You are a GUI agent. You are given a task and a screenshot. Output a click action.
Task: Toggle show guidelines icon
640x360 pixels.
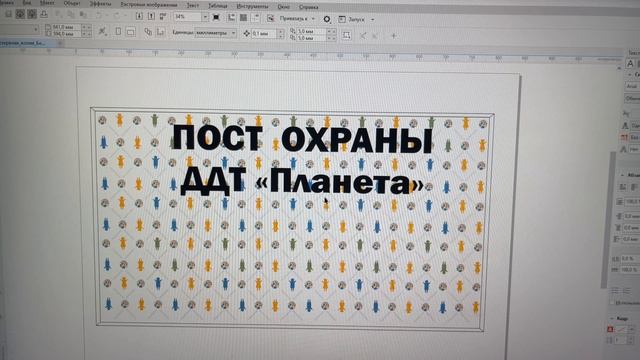click(x=256, y=18)
